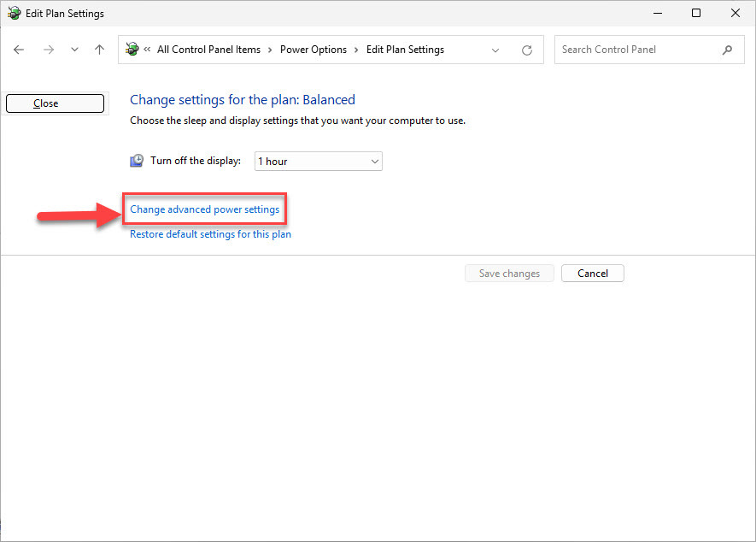Click the Forward navigation arrow
Viewport: 756px width, 542px height.
pos(49,50)
